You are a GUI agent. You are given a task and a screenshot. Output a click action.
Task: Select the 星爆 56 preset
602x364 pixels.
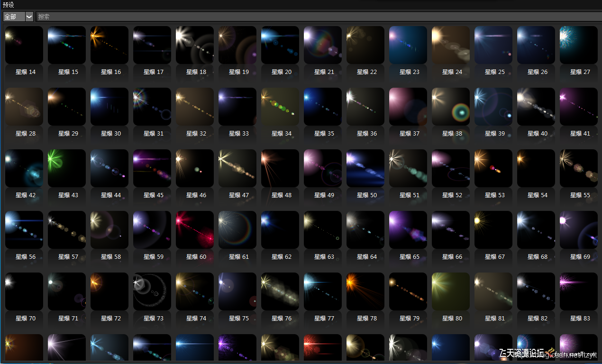(24, 230)
